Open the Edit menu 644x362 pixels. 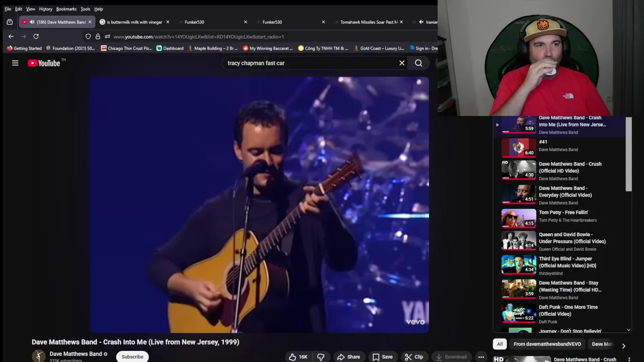tap(19, 9)
